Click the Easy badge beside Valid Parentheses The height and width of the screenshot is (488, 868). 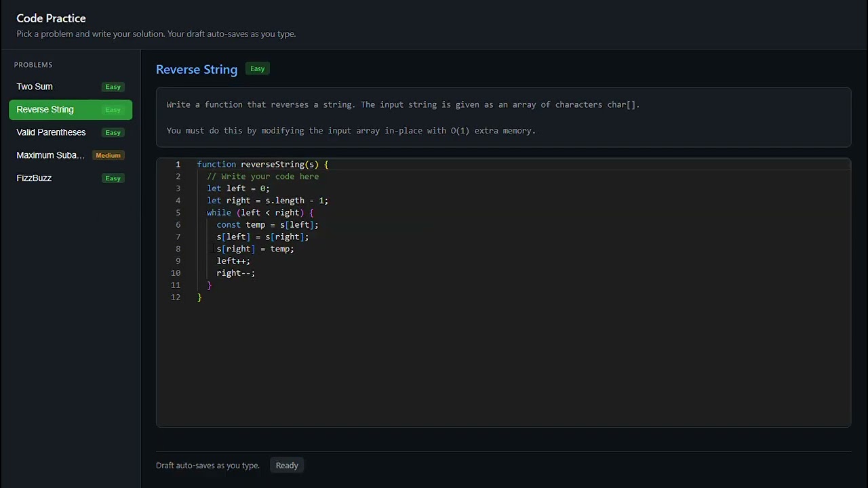(x=113, y=133)
